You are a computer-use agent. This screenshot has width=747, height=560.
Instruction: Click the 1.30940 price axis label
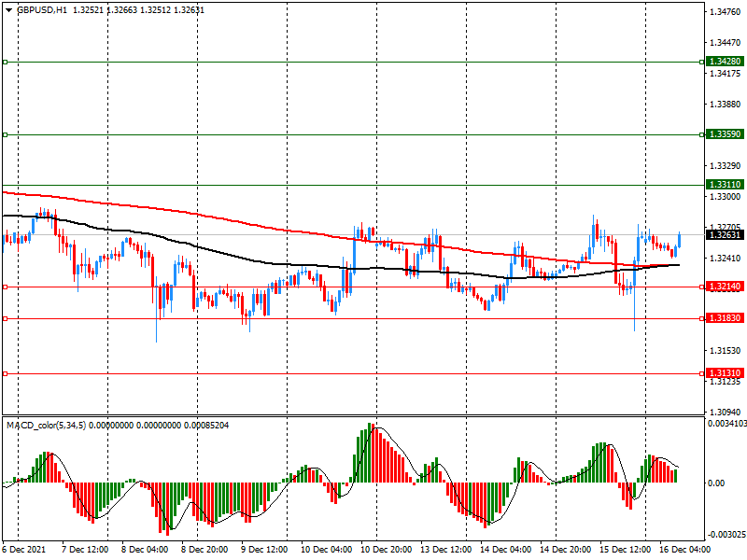[x=726, y=413]
